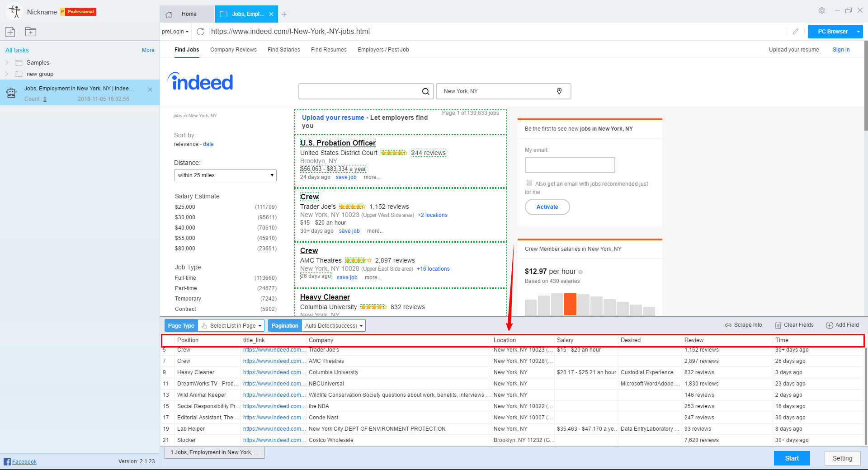
Task: Click the Start button
Action: (792, 458)
